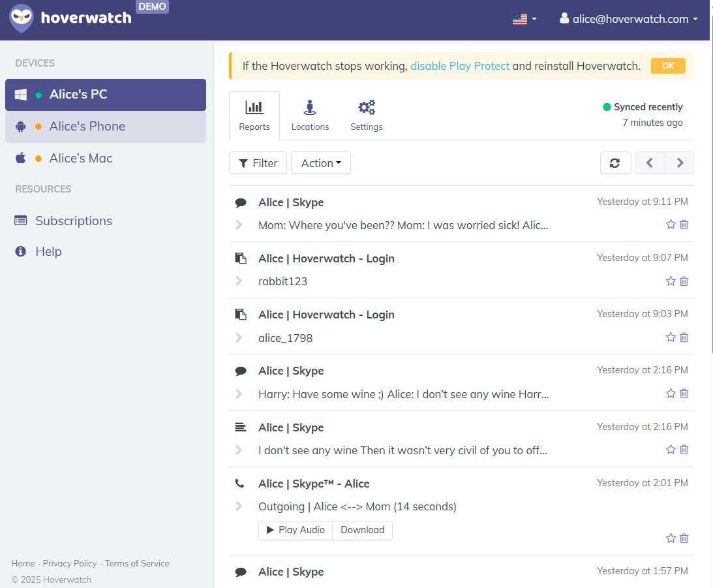Delete the Harry wine chat entry
The width and height of the screenshot is (713, 588).
point(684,394)
